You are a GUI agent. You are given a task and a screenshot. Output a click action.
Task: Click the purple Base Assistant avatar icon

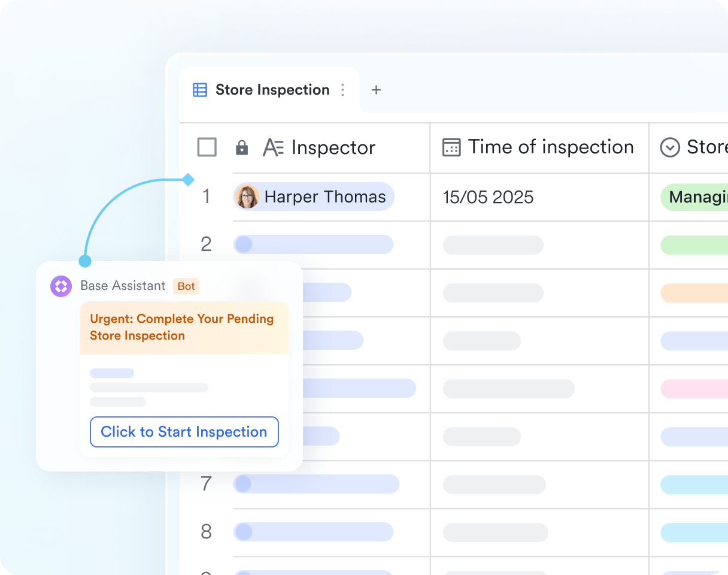click(x=61, y=286)
